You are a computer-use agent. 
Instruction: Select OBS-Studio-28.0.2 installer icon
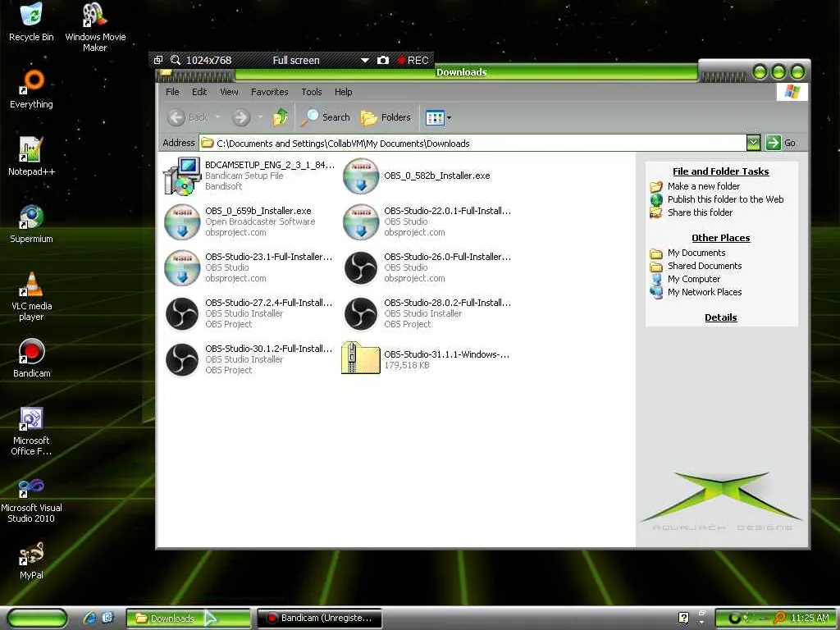pyautogui.click(x=361, y=314)
